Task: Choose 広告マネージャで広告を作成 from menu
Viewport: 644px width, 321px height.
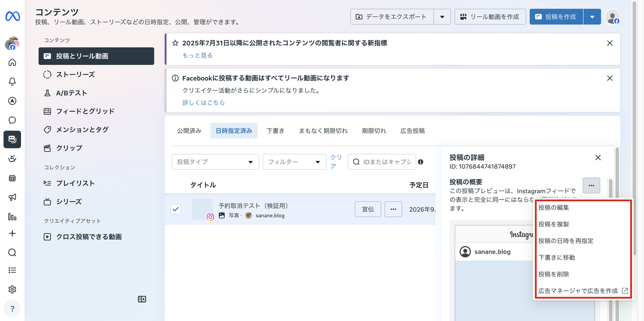Action: 583,291
